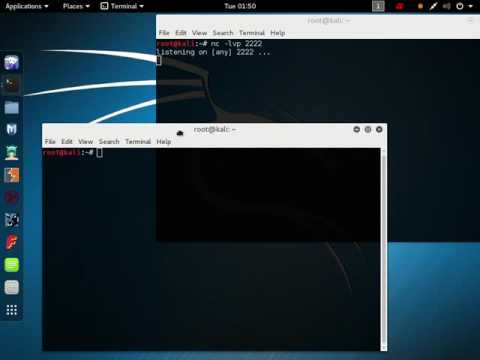
Task: Open Edit menu in back terminal window
Action: pos(181,33)
